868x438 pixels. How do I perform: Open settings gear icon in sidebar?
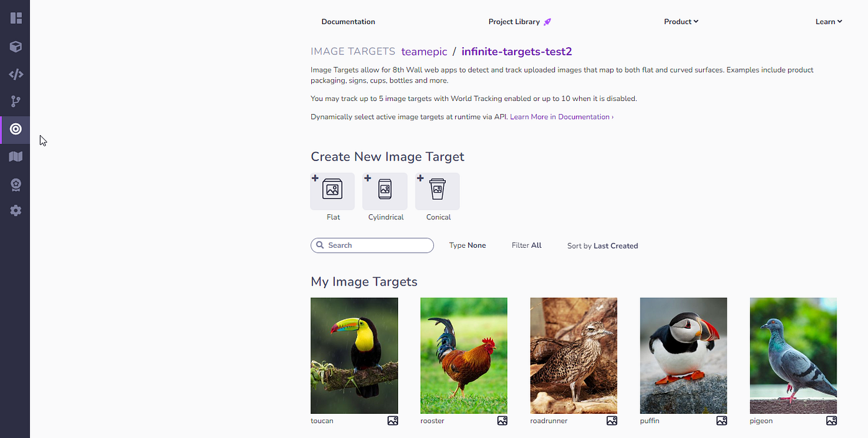pos(16,211)
